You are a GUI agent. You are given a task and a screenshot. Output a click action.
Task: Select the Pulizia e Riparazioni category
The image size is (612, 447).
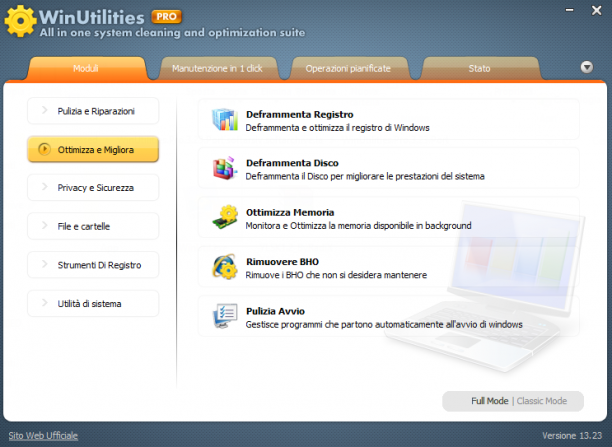point(93,111)
